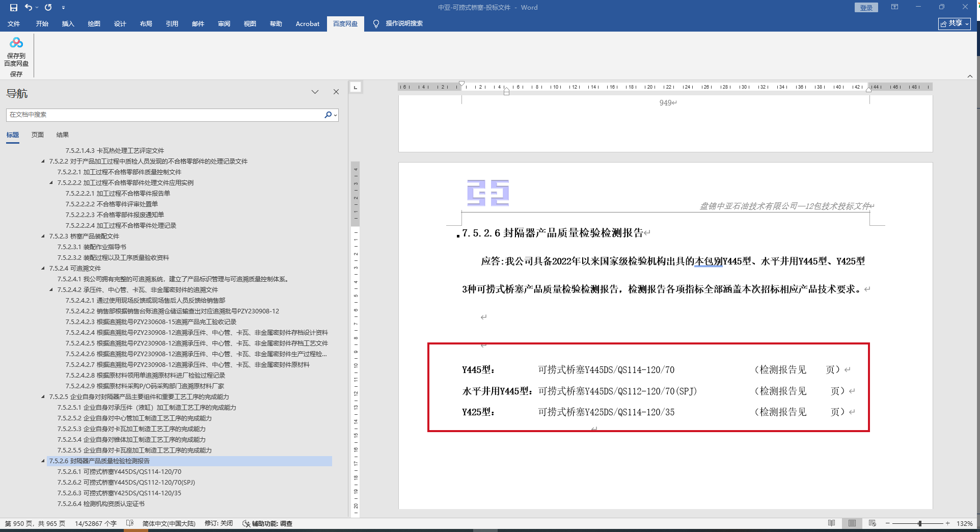Screen dimensions: 980x532
Task: Click the 保存到百度网盘 cloud icon
Action: (x=16, y=43)
